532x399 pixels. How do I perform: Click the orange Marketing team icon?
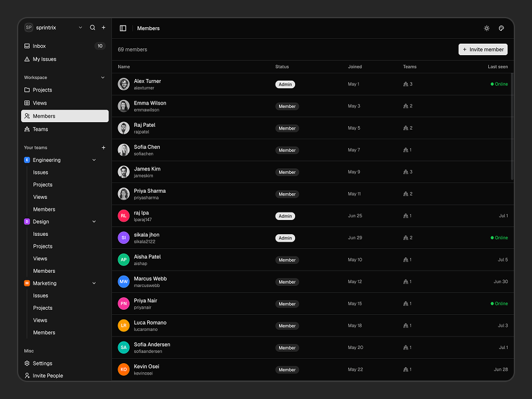click(x=27, y=283)
